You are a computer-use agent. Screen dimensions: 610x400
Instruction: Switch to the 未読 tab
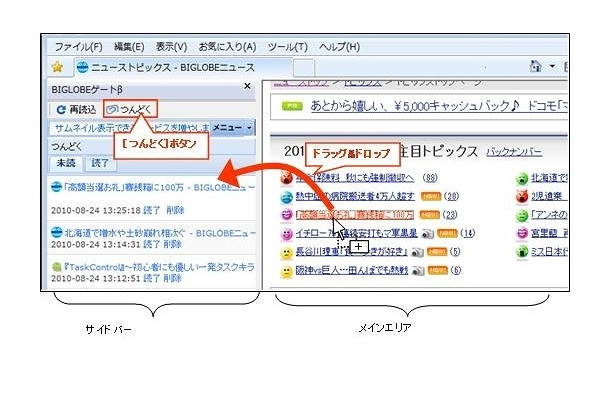point(66,163)
